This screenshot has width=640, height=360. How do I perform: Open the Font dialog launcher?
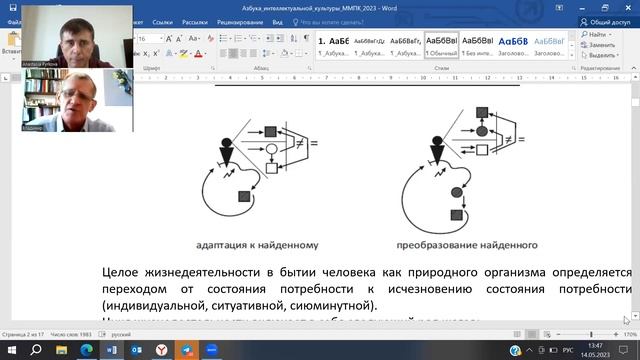(x=213, y=68)
